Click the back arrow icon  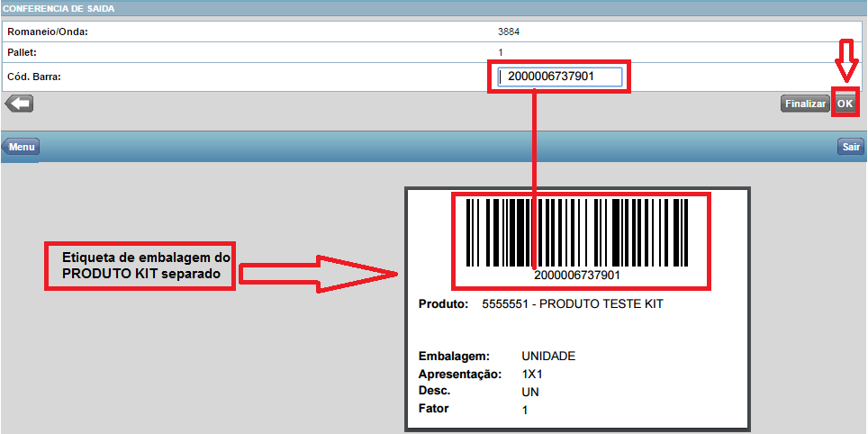coord(19,104)
